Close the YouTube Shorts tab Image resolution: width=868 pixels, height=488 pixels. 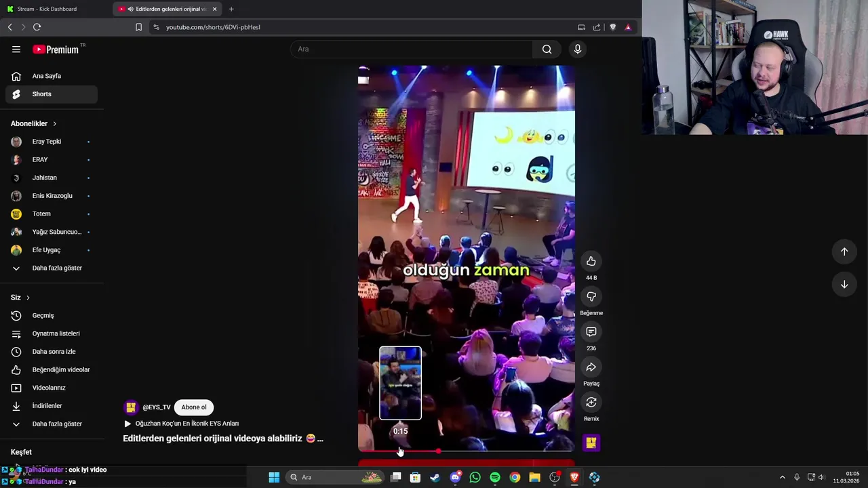(x=215, y=9)
